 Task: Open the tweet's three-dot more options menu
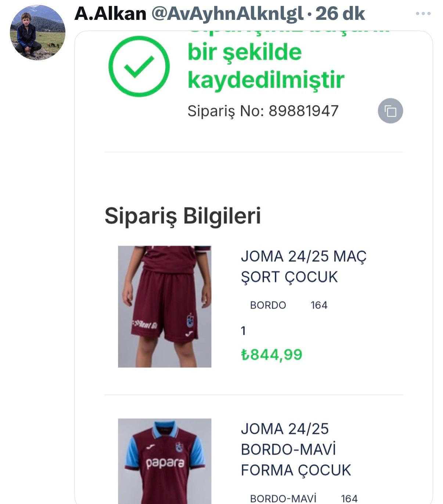coord(423,14)
